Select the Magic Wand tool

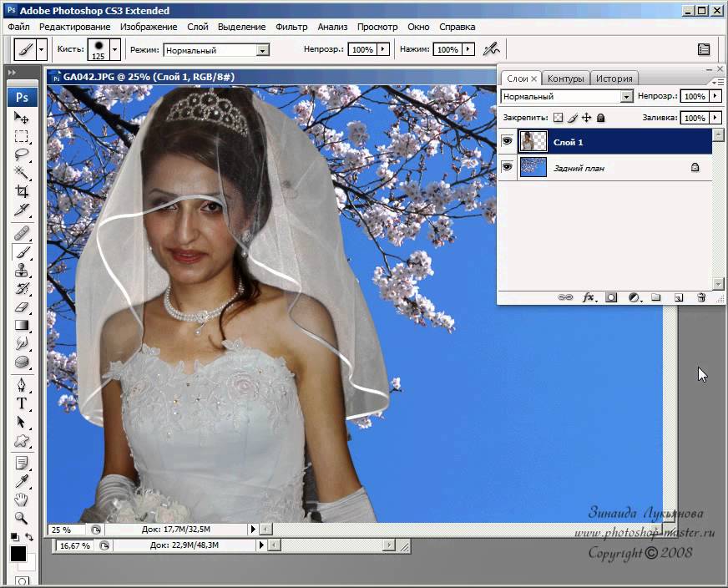click(x=22, y=172)
